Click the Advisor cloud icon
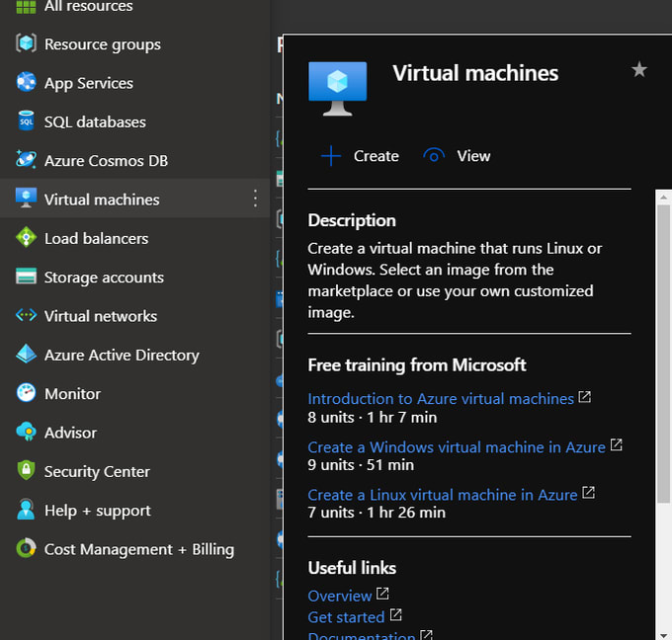 [x=26, y=432]
